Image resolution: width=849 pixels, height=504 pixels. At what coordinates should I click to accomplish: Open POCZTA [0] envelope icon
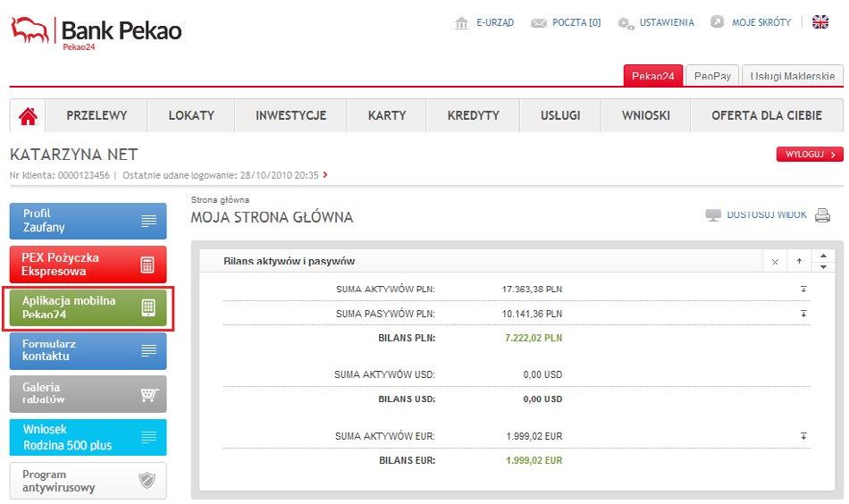(x=538, y=22)
